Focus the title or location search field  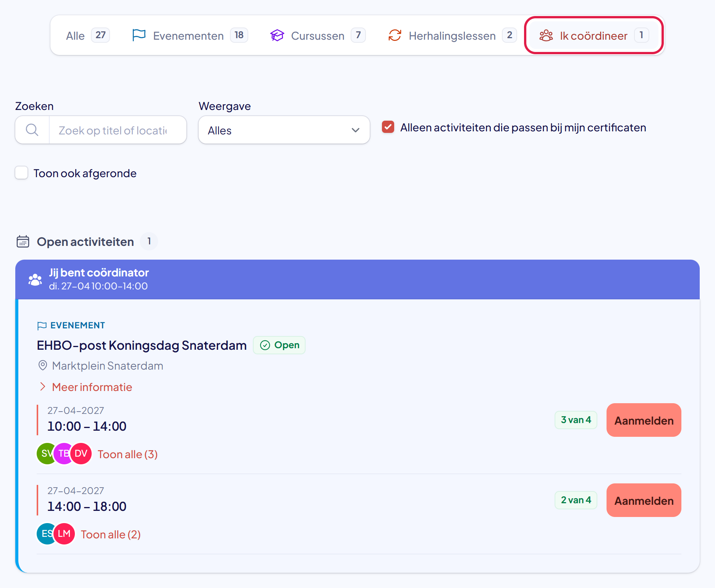click(118, 130)
